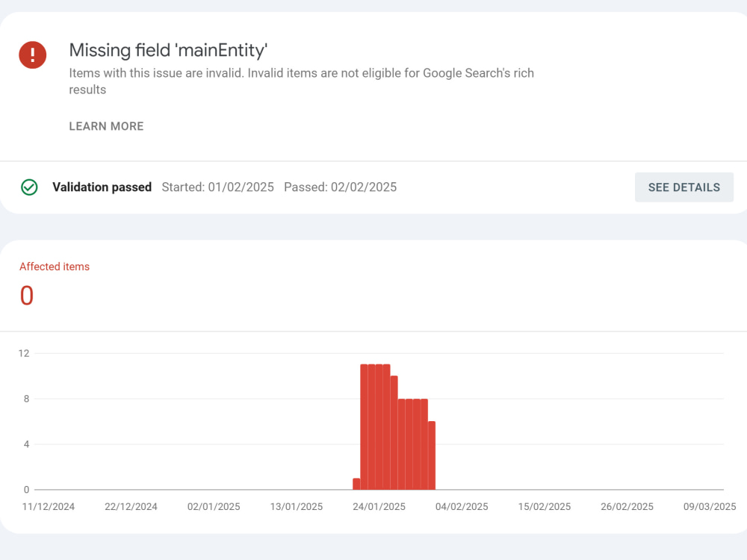Click the first small red bar in chart
The image size is (747, 560).
[x=356, y=484]
